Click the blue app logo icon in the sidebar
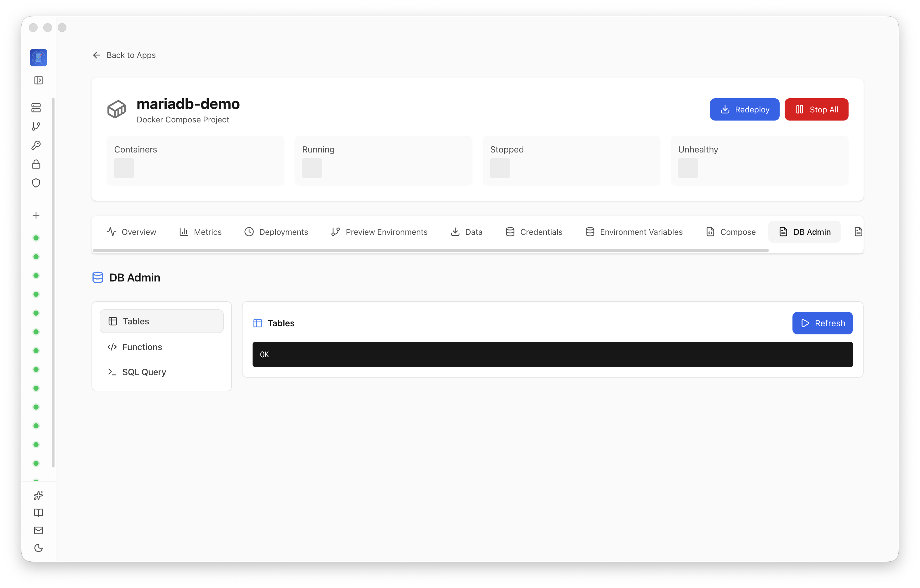Image resolution: width=920 pixels, height=588 pixels. click(39, 58)
